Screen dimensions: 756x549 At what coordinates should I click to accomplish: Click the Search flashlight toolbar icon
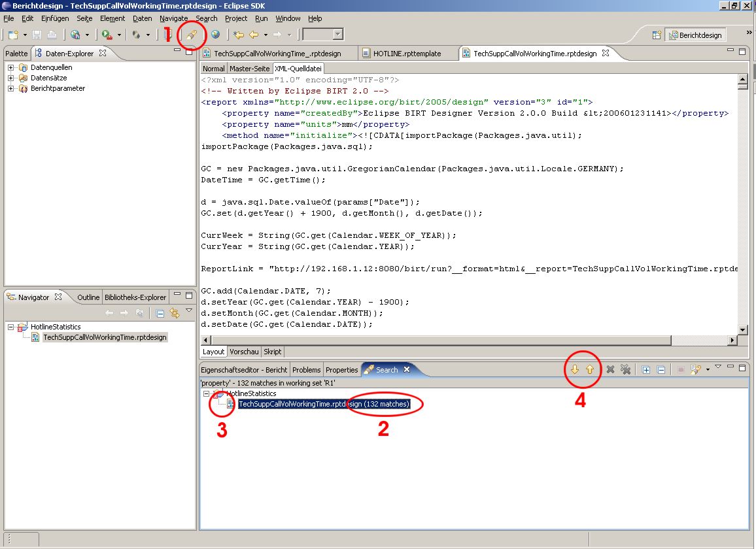(192, 35)
